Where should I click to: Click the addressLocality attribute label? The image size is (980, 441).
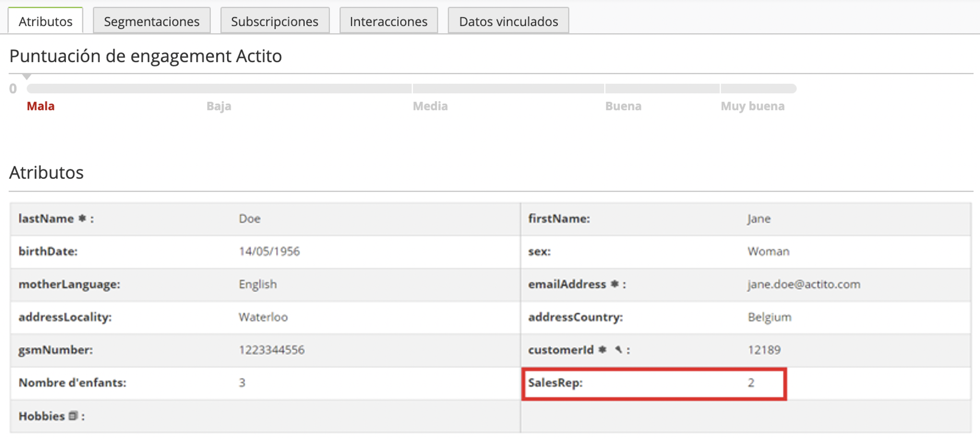[x=65, y=317]
